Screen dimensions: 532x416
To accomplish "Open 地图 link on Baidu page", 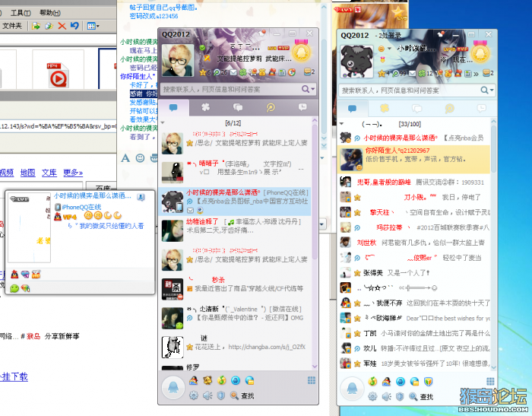I will point(28,173).
